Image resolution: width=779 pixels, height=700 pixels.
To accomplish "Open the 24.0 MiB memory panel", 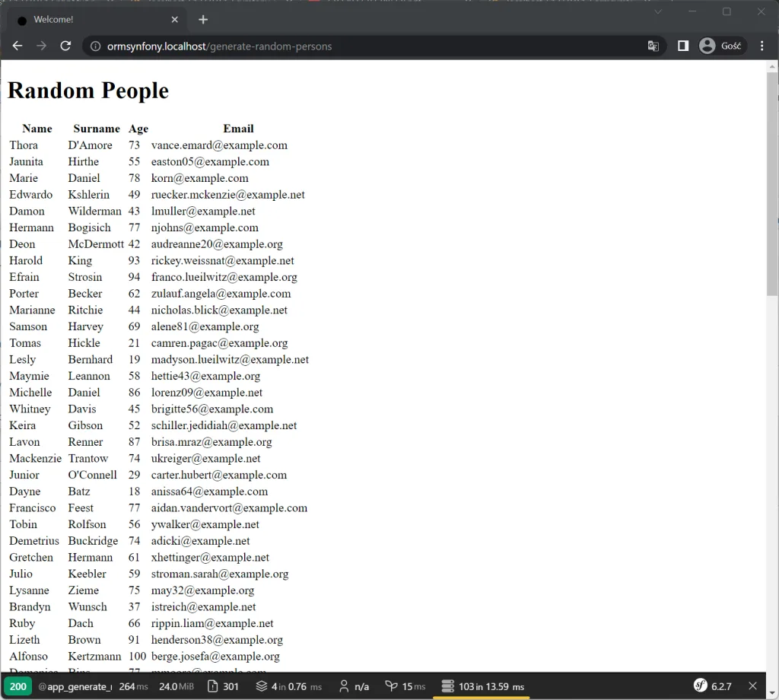I will point(176,686).
